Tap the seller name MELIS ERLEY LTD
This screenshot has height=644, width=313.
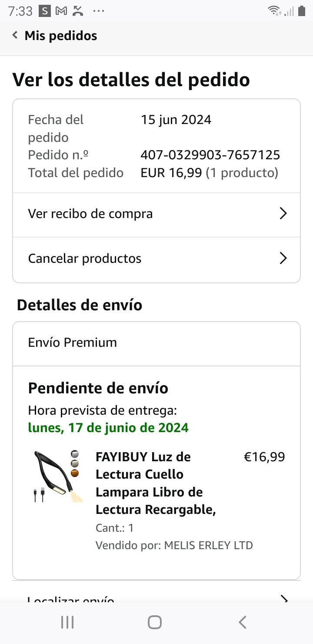click(208, 545)
